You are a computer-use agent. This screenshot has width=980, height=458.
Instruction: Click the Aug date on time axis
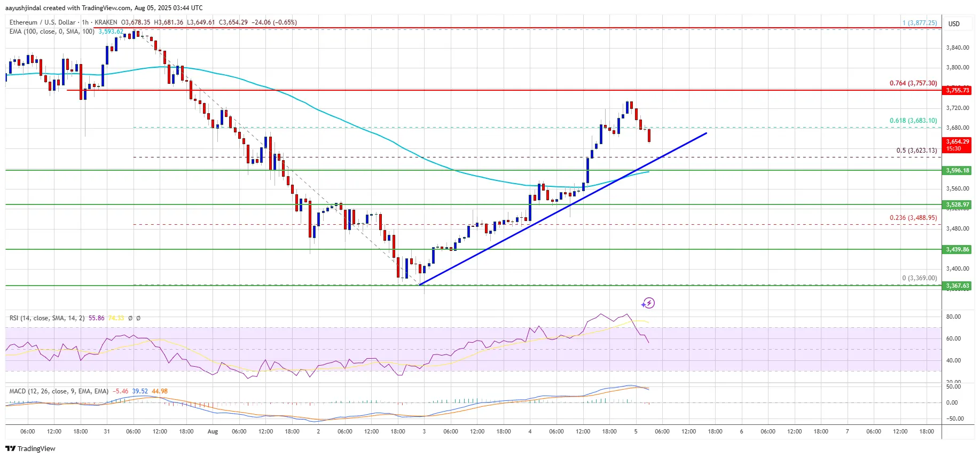tap(213, 431)
